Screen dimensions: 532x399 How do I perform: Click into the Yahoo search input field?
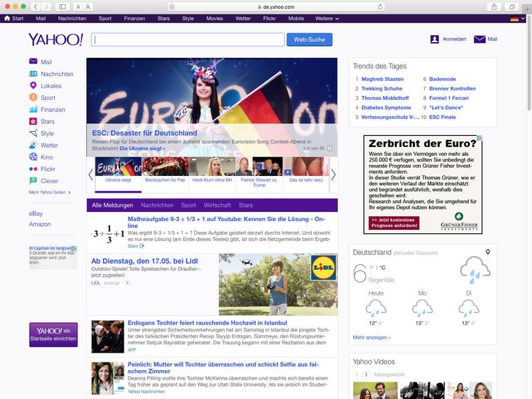tap(188, 40)
